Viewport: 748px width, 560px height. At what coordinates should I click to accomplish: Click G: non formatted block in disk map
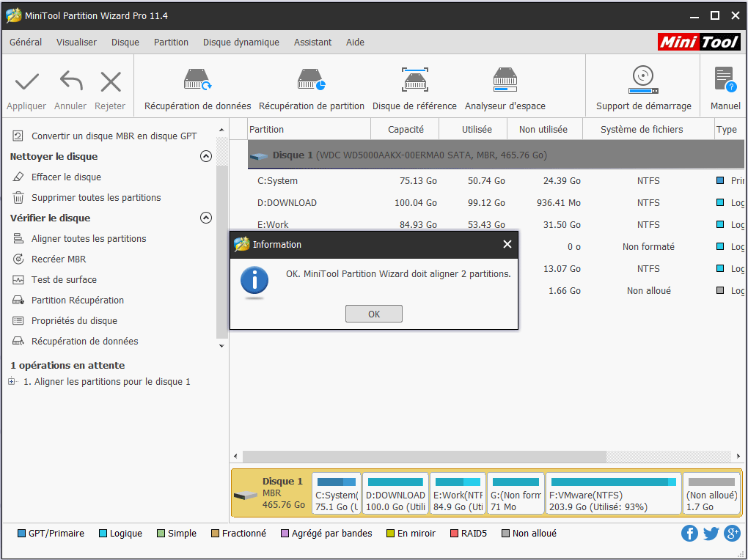pos(516,493)
